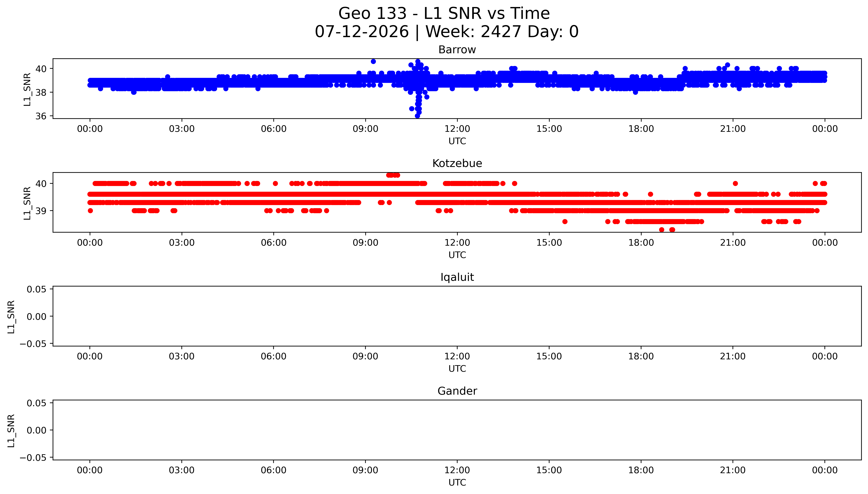Click the Iqaluit subplot title
The height and width of the screenshot is (494, 868).
click(457, 278)
